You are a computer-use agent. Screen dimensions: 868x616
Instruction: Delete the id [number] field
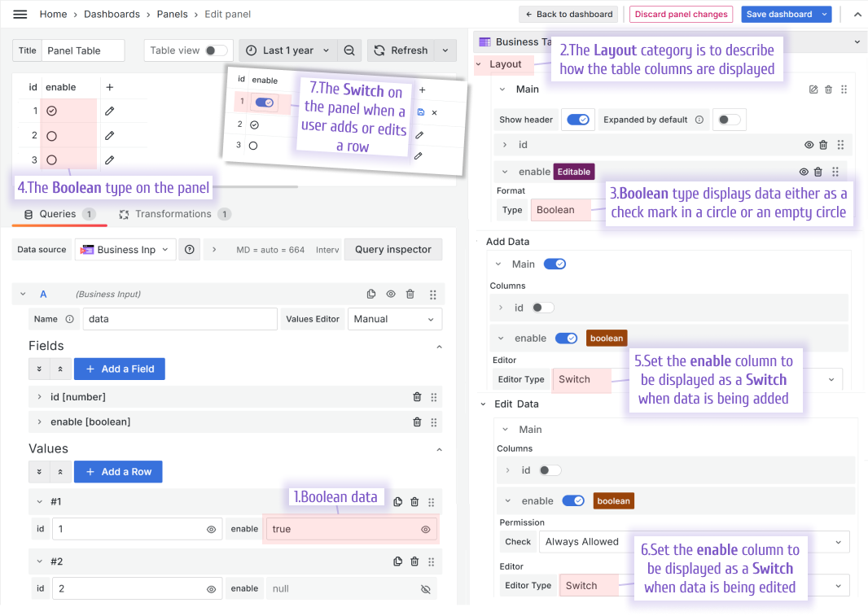click(x=417, y=397)
